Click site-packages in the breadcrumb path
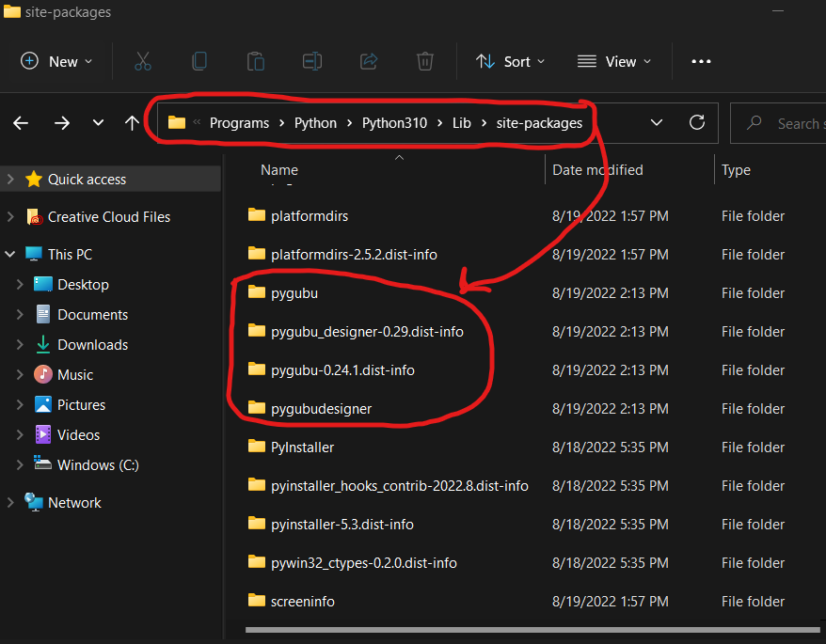Screen dimensions: 826x644 [x=541, y=122]
